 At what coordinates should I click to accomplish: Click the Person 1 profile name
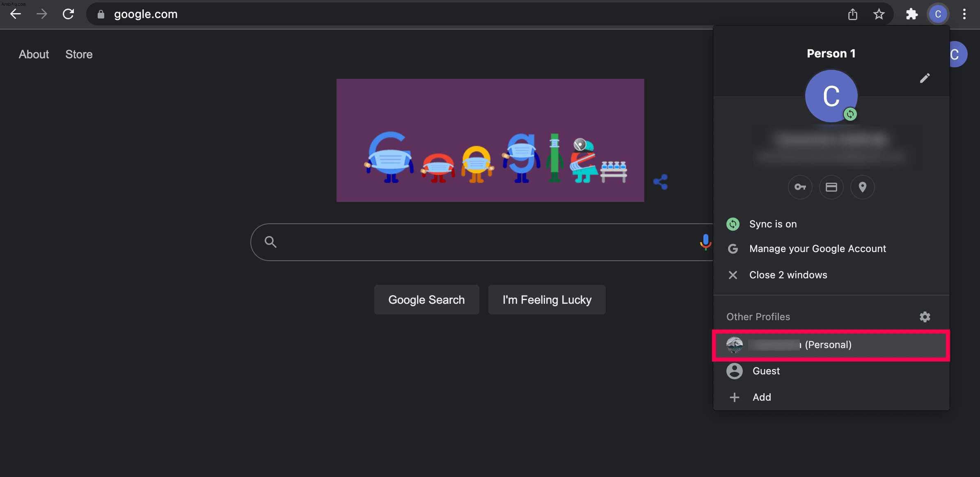(x=831, y=54)
